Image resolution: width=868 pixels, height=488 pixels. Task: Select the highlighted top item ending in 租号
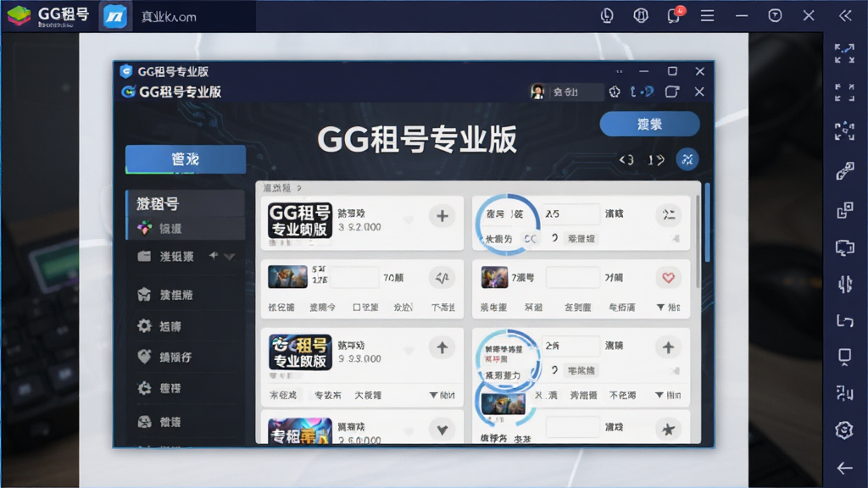186,203
